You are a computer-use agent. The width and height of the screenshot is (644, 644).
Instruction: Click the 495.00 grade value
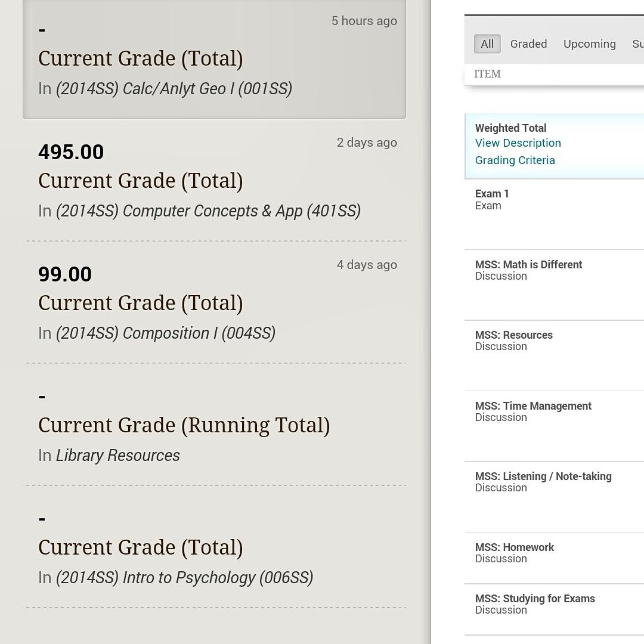[x=71, y=153]
